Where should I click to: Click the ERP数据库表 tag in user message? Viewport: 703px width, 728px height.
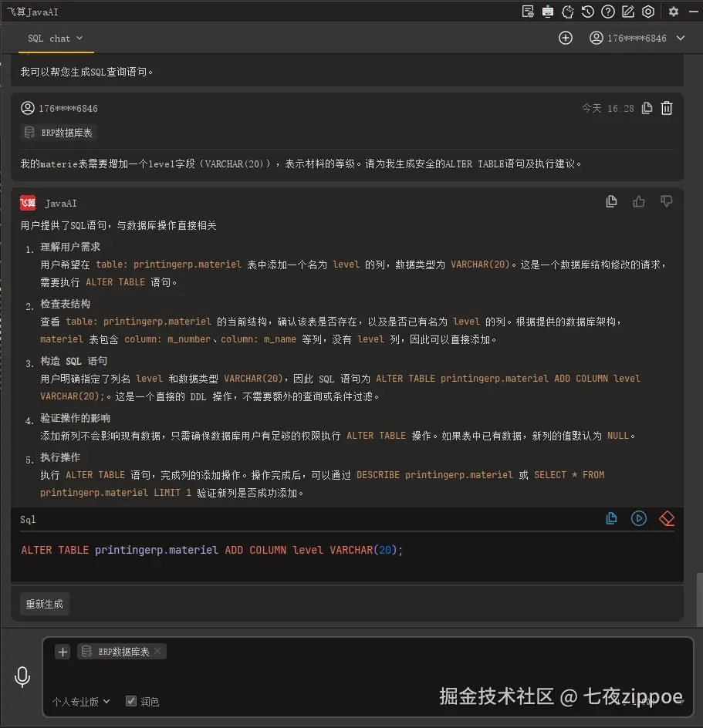(x=59, y=133)
